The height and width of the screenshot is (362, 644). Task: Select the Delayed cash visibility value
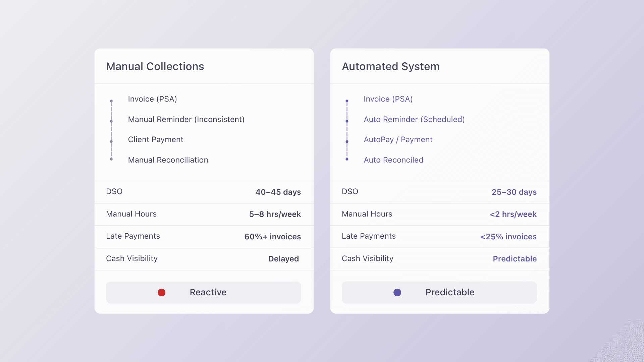(x=283, y=259)
